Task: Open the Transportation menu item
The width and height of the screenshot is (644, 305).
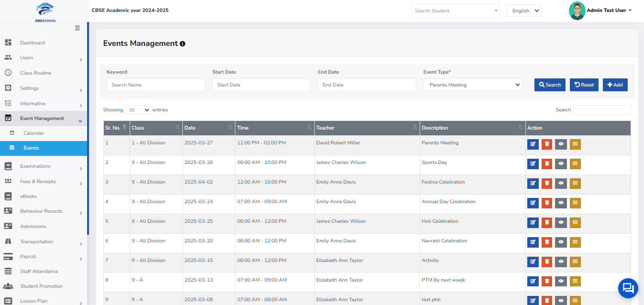Action: tap(43, 241)
